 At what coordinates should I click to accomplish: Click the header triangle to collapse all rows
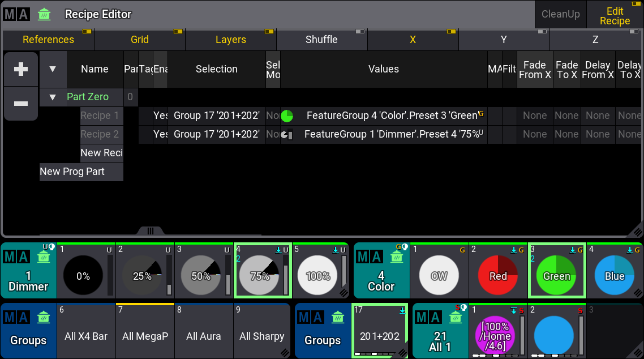click(53, 69)
